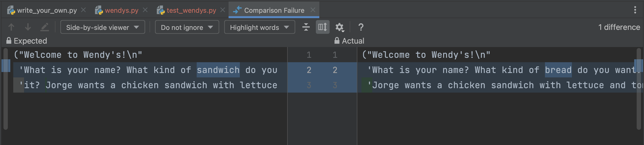This screenshot has height=145, width=644.
Task: Open the Side-by-side viewer dropdown
Action: (103, 27)
